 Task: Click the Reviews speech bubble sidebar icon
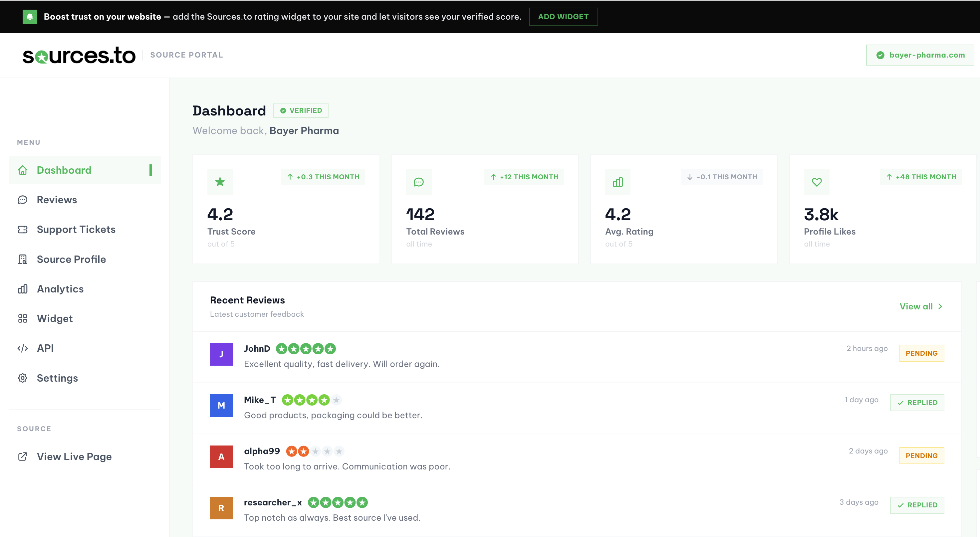tap(23, 200)
